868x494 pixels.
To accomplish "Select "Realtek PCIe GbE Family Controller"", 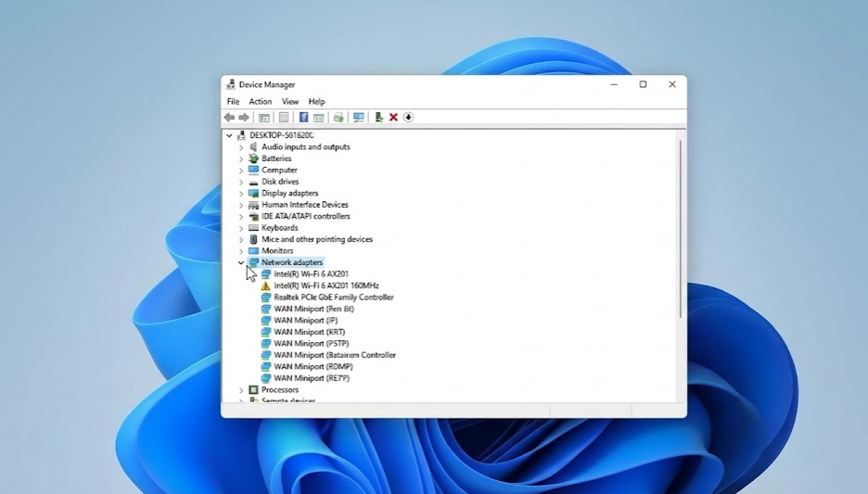I will [334, 298].
